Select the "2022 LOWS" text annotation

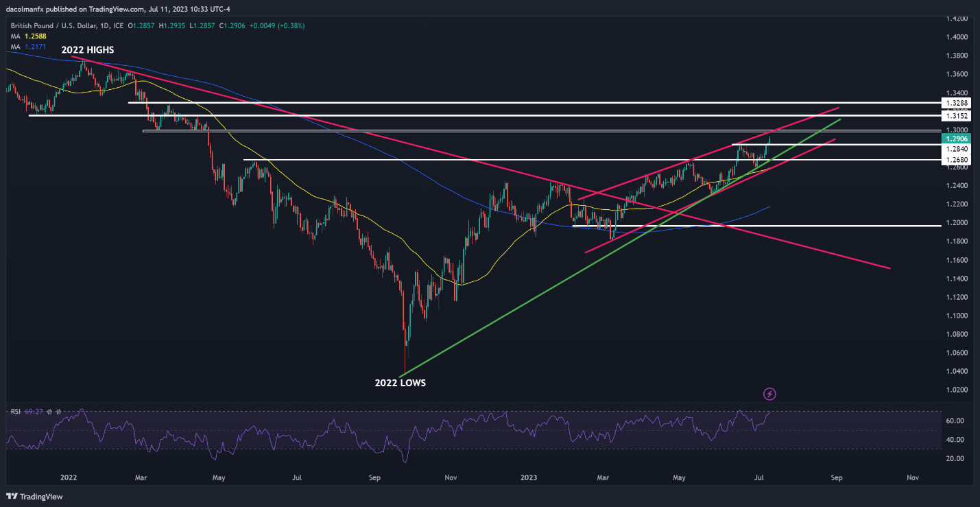pos(400,383)
